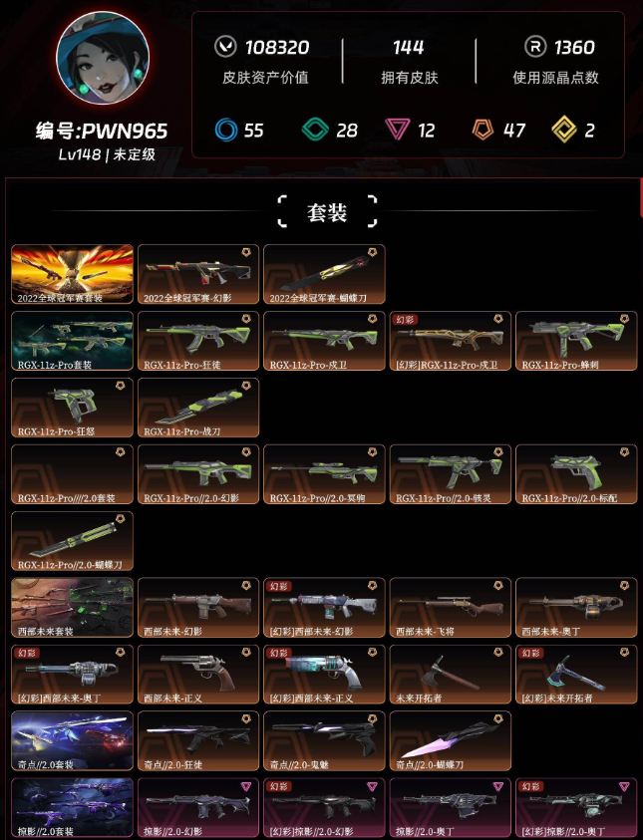Image resolution: width=643 pixels, height=840 pixels.
Task: Select the orange pentagon tier icon showing 47
Action: pos(482,130)
